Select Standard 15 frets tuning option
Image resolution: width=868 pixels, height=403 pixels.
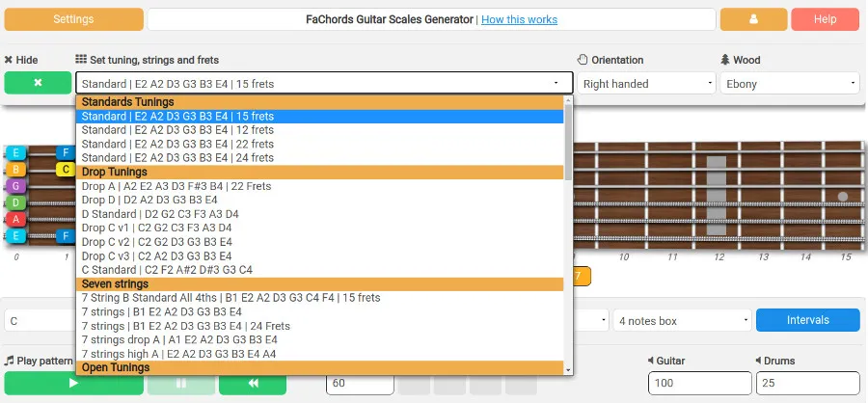pos(320,117)
